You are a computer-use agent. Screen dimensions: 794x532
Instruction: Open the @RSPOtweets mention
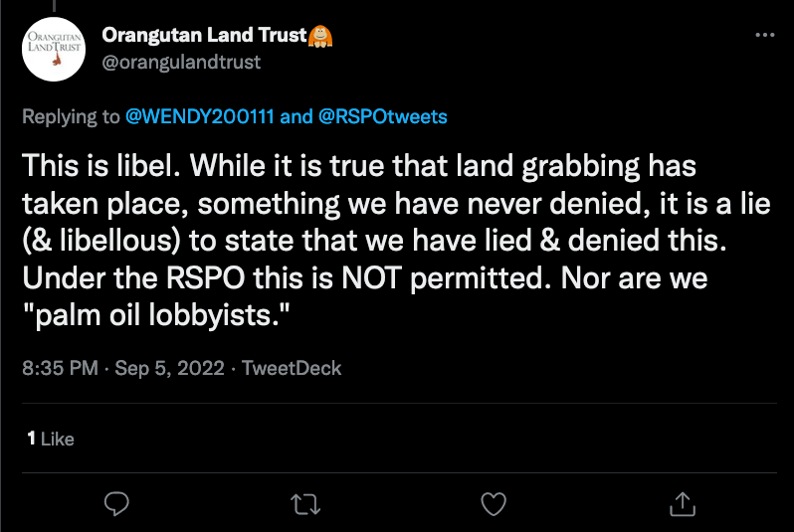coord(383,116)
